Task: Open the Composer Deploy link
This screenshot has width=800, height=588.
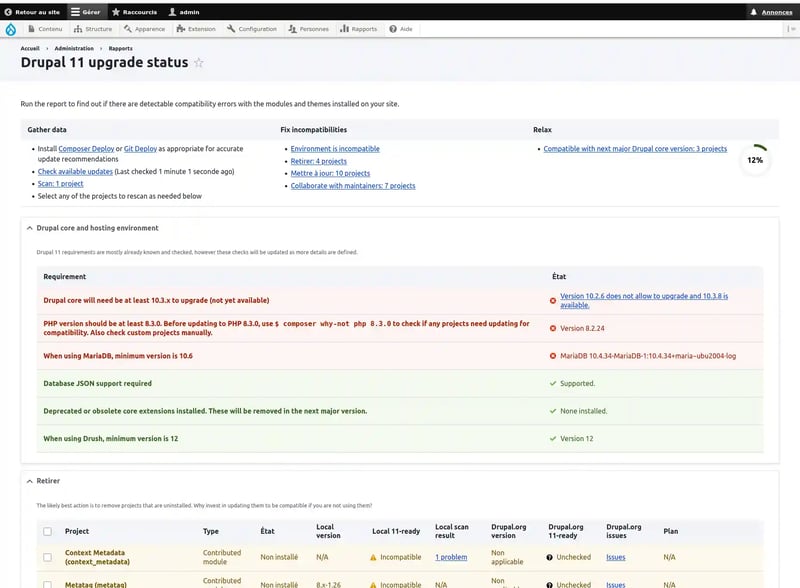Action: tap(86, 149)
